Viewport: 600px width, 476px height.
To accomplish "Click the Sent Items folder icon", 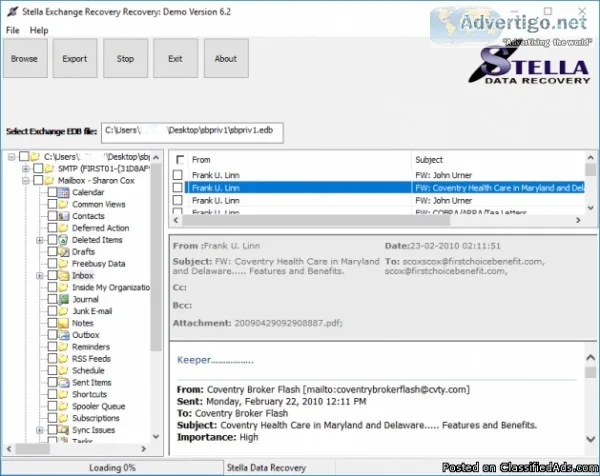I will coord(64,382).
